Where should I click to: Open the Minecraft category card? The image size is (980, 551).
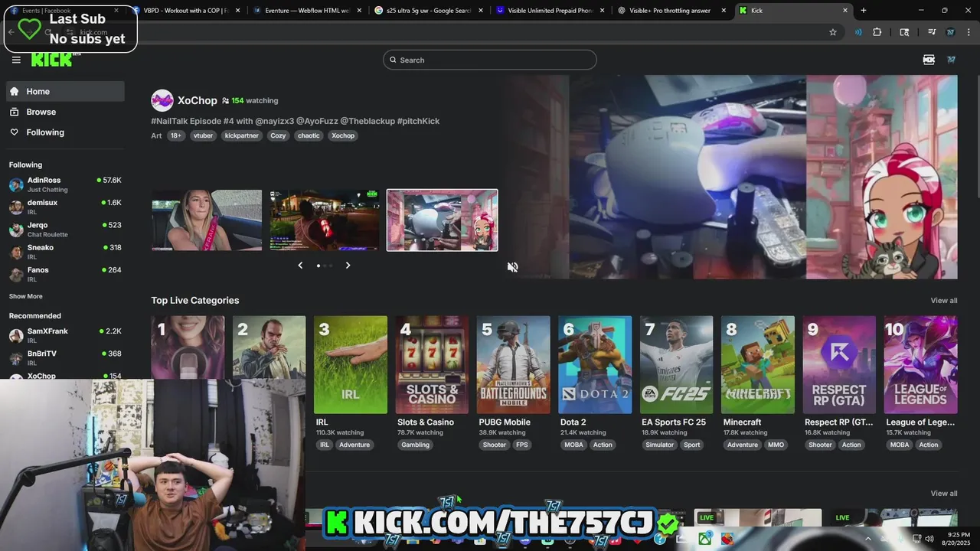click(x=758, y=365)
